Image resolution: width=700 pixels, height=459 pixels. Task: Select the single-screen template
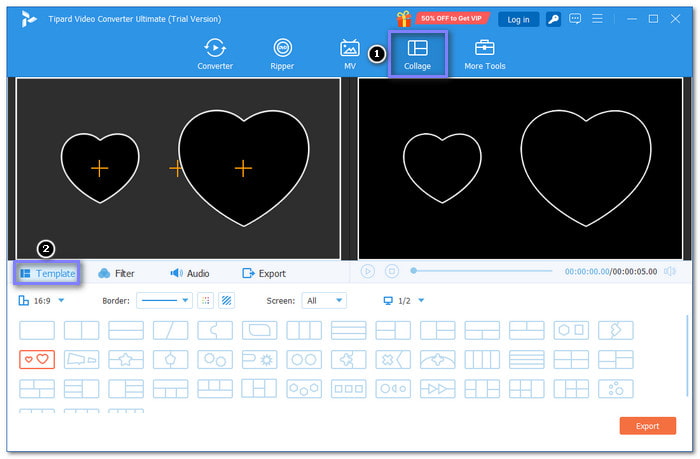coord(37,330)
